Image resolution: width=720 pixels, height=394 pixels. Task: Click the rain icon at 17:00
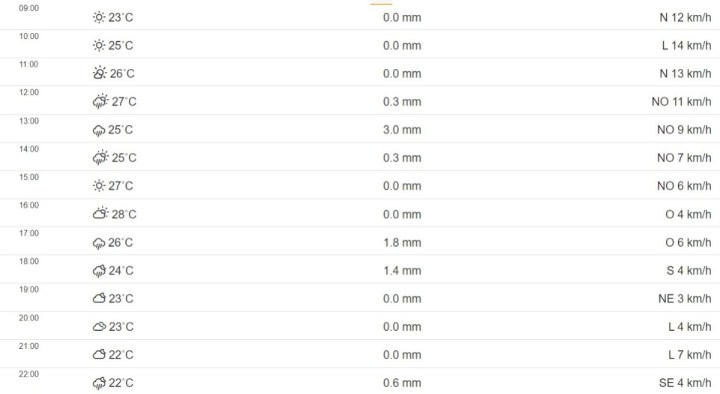point(99,243)
